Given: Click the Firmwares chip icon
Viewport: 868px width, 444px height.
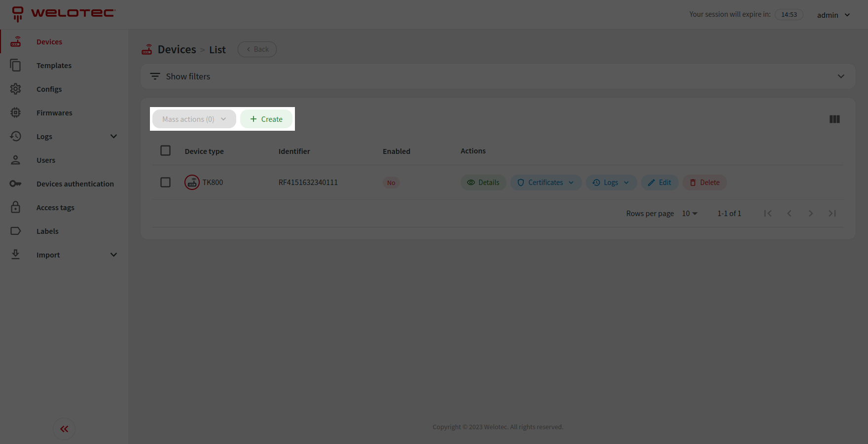Looking at the screenshot, I should [16, 112].
